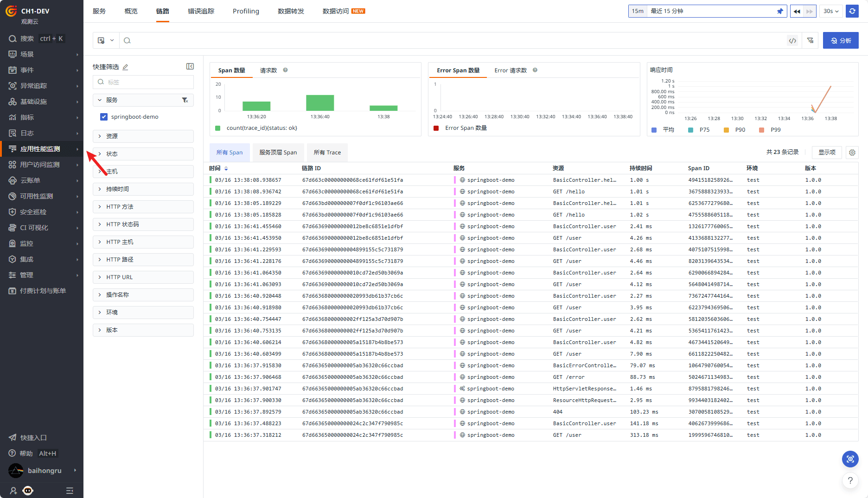Click the 分析 button
The image size is (868, 498).
point(841,41)
